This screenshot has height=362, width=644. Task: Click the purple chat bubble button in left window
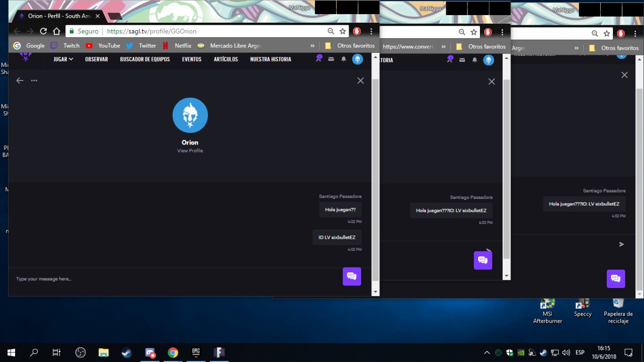(x=352, y=276)
